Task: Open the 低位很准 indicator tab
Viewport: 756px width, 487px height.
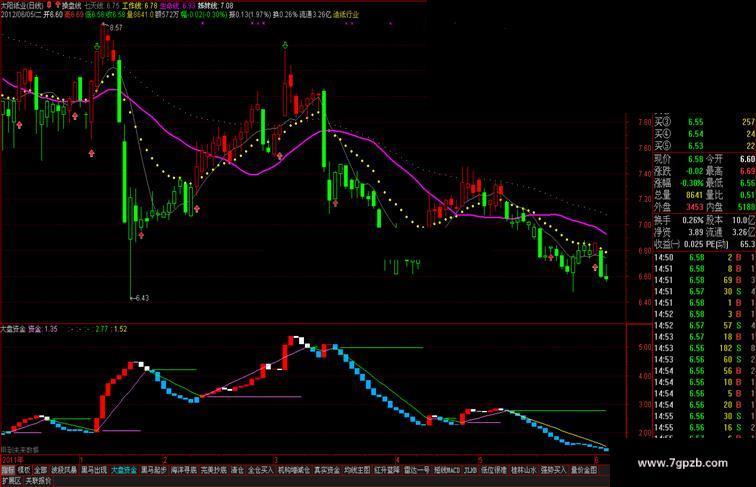Action: click(x=494, y=470)
